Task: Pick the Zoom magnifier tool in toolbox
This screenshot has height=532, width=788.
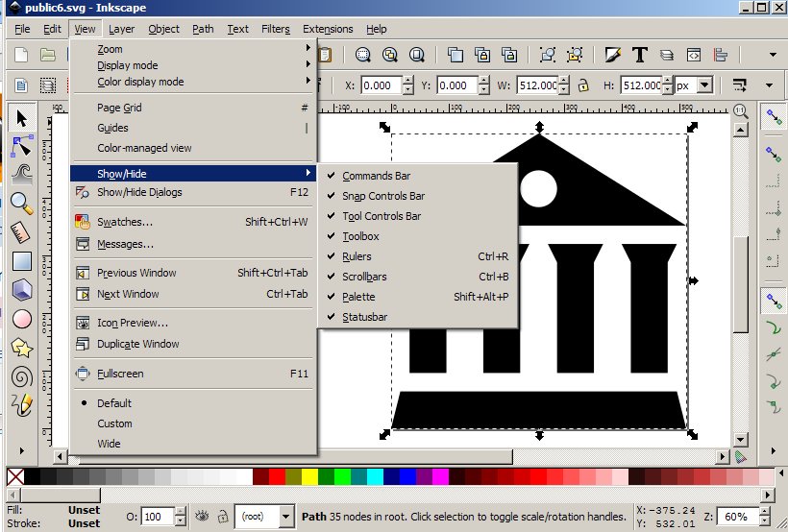Action: pyautogui.click(x=22, y=203)
